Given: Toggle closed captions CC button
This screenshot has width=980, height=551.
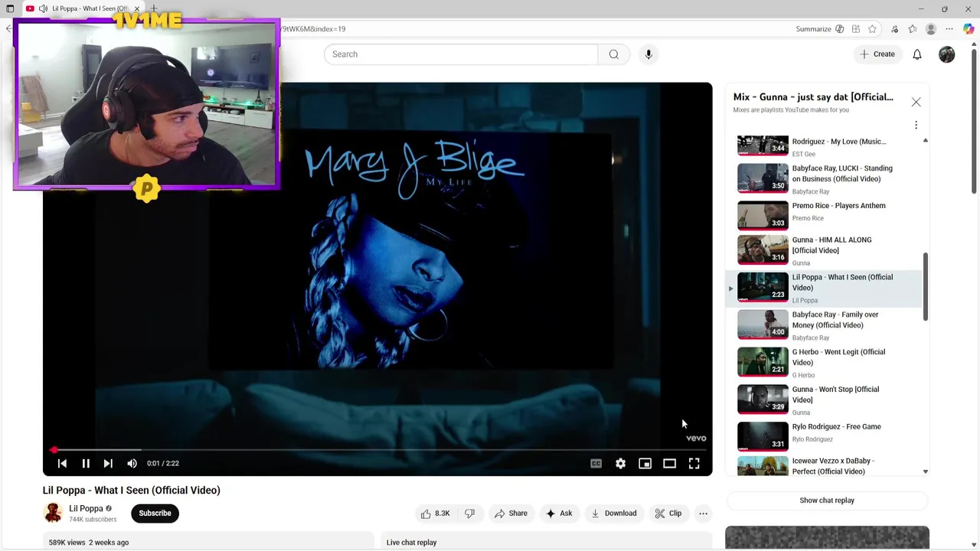Looking at the screenshot, I should tap(596, 463).
